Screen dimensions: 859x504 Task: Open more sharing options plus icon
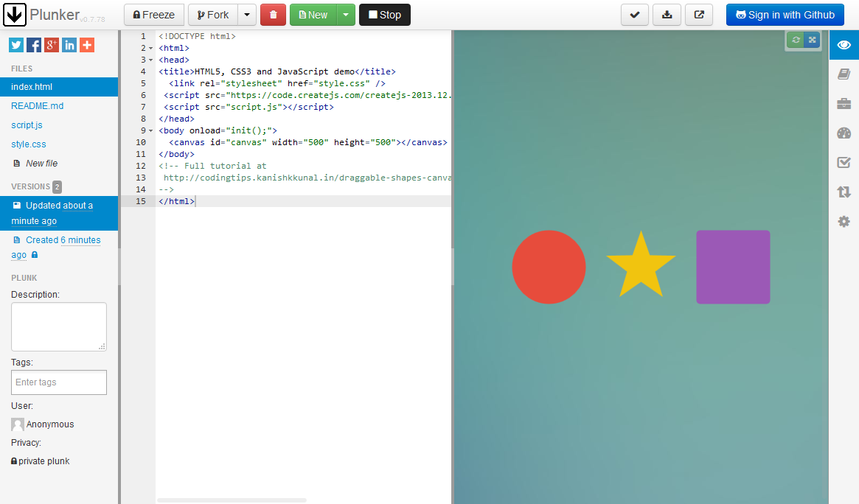pos(86,45)
